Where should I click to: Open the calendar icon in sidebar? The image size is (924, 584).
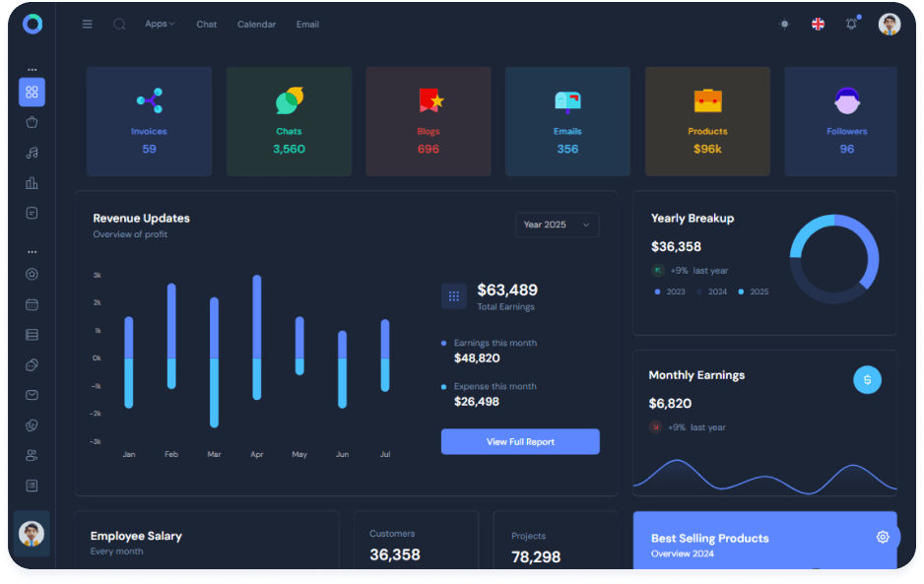[x=32, y=304]
